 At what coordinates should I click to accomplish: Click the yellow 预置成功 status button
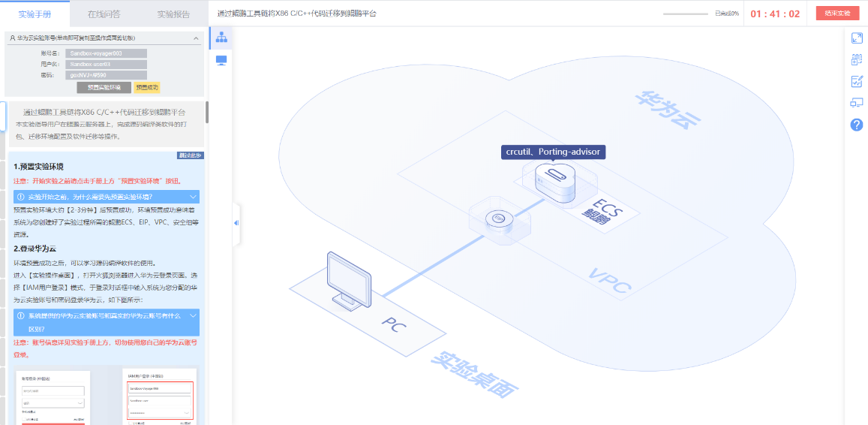pos(147,88)
